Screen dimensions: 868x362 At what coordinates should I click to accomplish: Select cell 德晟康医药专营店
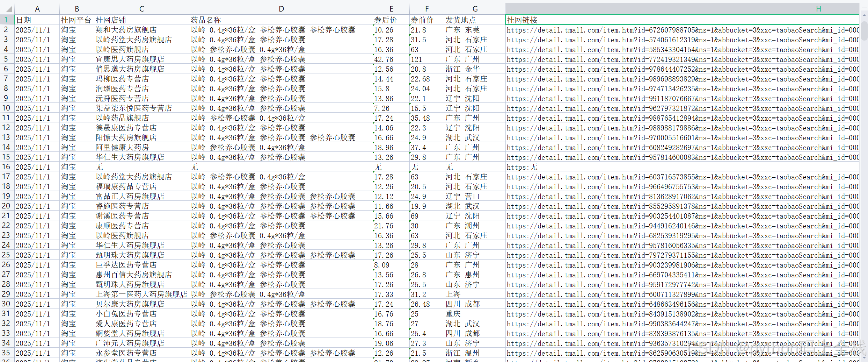pos(141,128)
